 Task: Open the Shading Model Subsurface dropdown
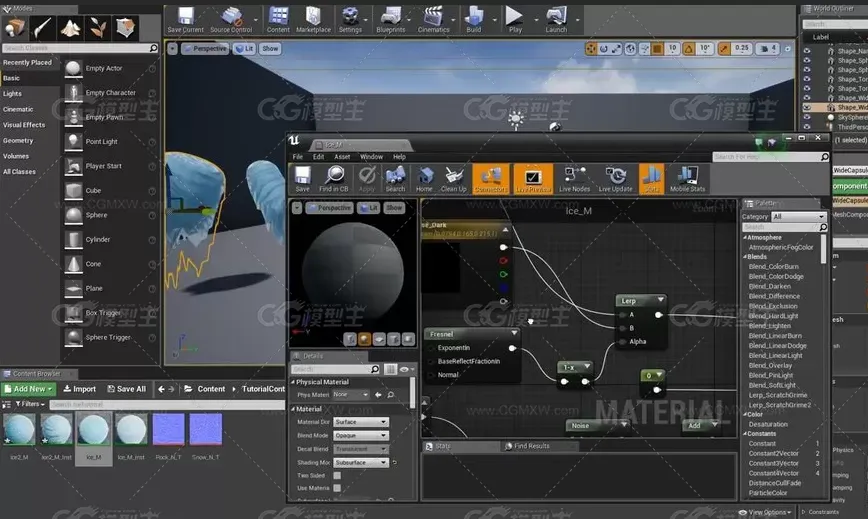click(361, 462)
